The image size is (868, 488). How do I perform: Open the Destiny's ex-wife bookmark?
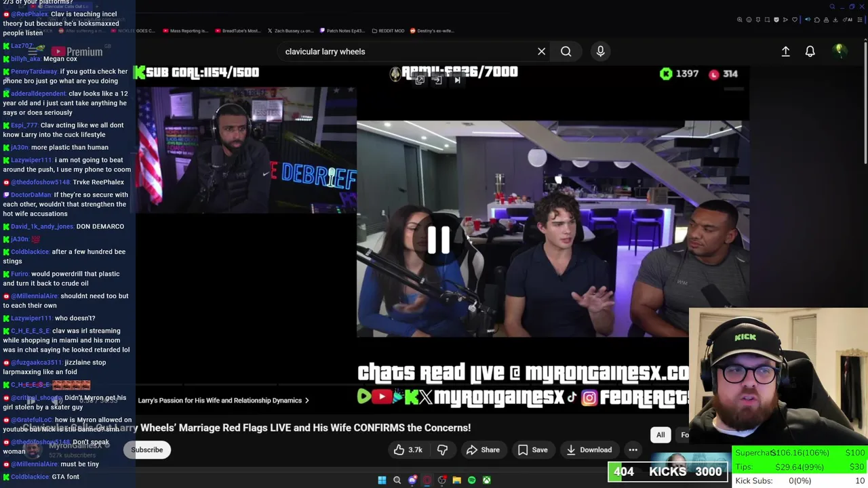[431, 30]
